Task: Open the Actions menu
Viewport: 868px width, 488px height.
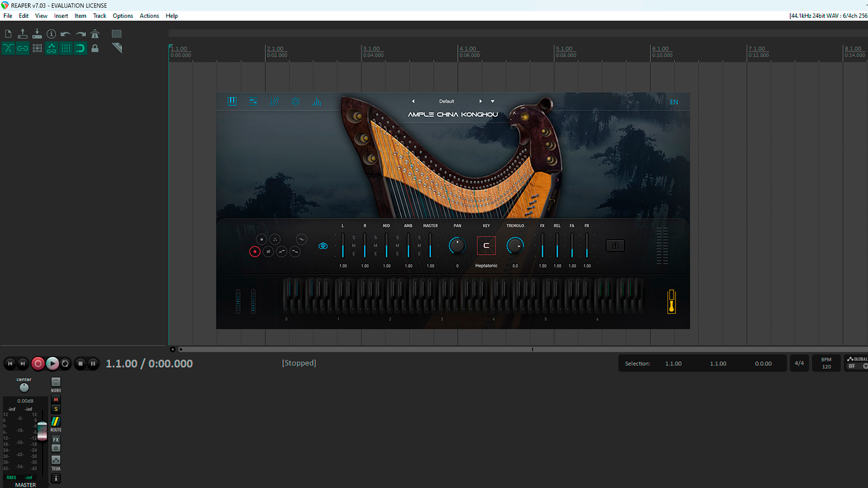Action: tap(149, 16)
